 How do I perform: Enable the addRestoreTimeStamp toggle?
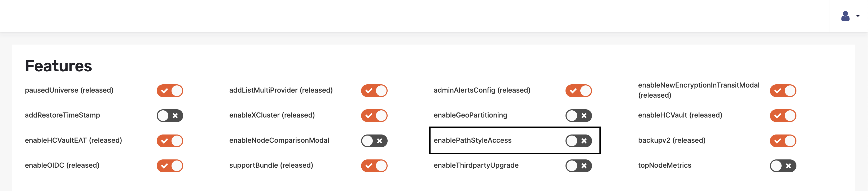(x=170, y=116)
